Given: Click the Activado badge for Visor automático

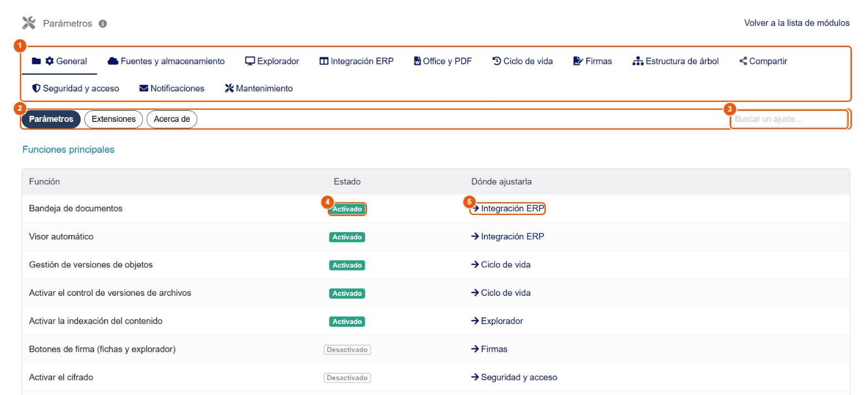Looking at the screenshot, I should click(347, 237).
